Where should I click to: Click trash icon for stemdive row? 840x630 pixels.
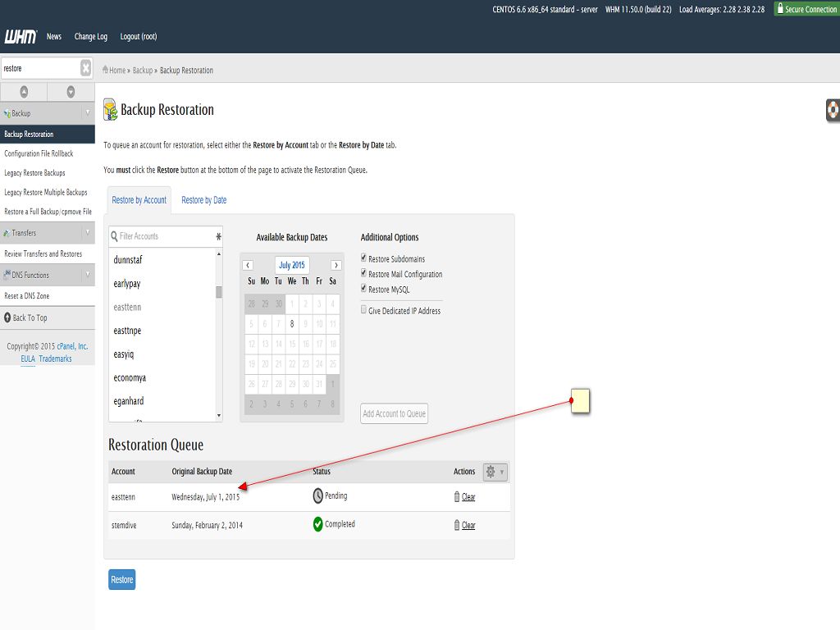pyautogui.click(x=457, y=525)
